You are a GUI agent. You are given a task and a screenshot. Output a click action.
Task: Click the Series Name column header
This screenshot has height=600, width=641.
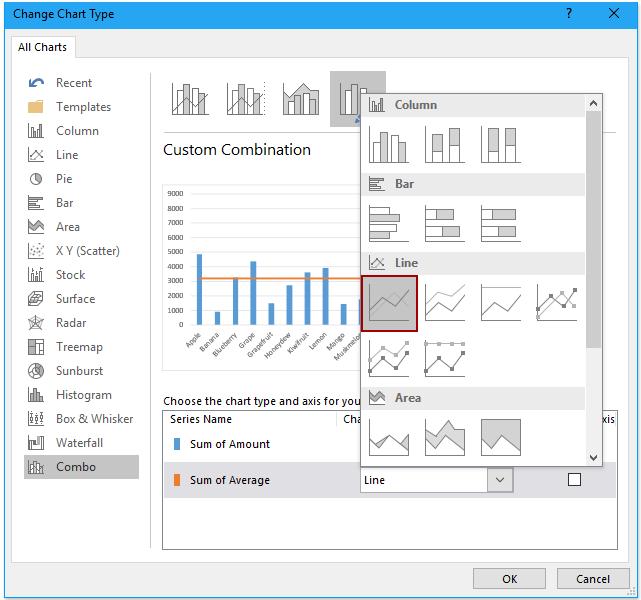tap(201, 419)
